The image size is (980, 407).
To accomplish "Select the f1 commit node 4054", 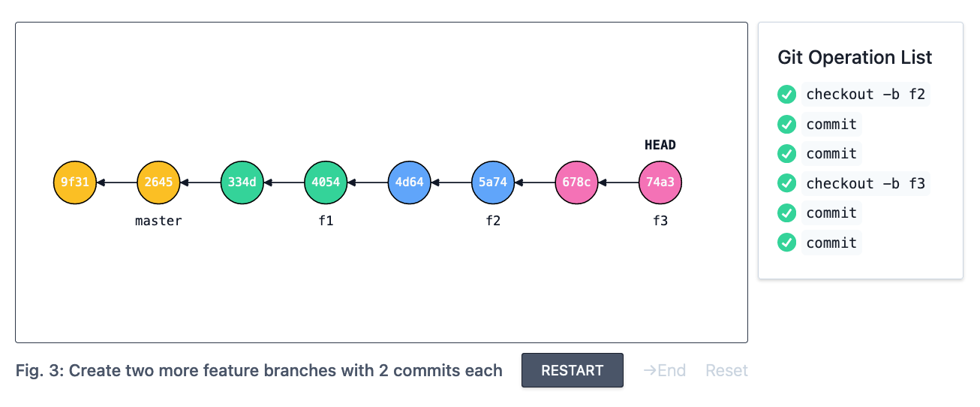I will click(326, 182).
